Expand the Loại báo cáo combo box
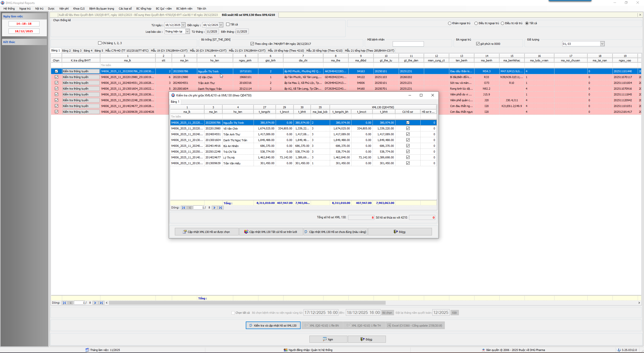 tap(187, 31)
